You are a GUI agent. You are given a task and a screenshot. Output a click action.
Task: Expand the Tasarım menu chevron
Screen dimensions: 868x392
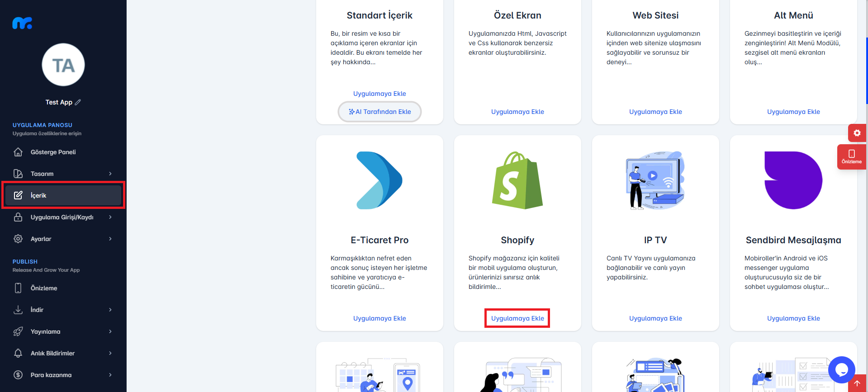[110, 174]
